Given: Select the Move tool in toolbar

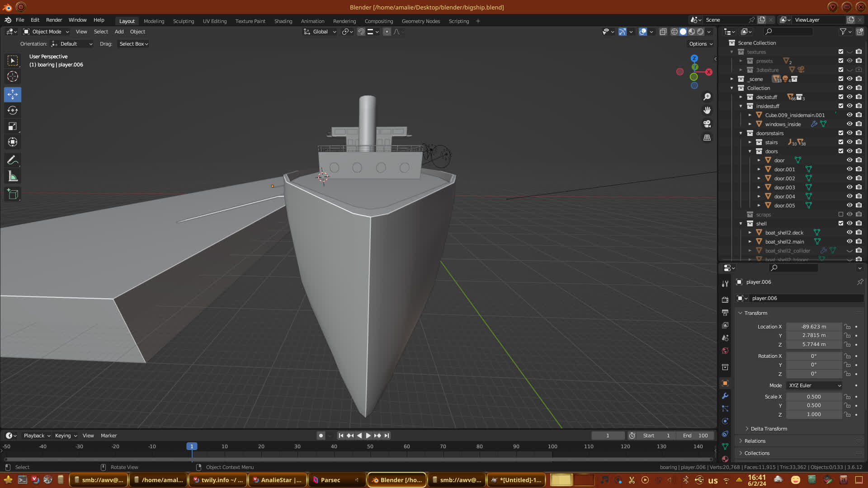Looking at the screenshot, I should coord(13,94).
